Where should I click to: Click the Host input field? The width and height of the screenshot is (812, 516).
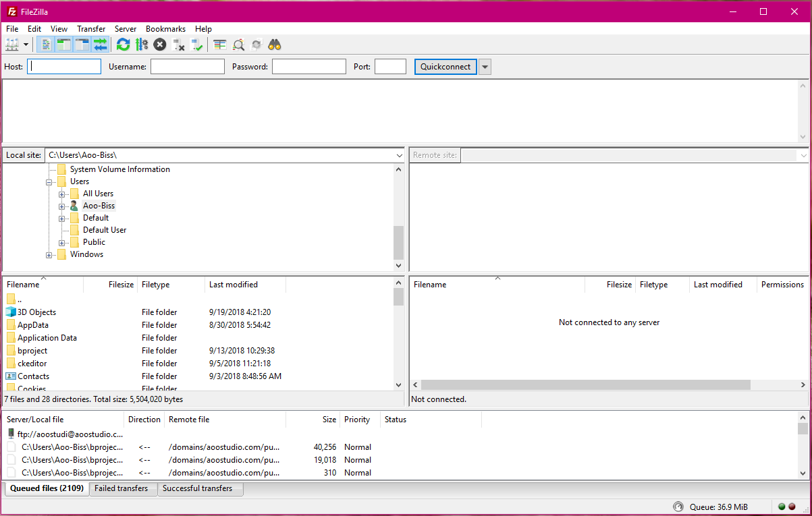64,67
